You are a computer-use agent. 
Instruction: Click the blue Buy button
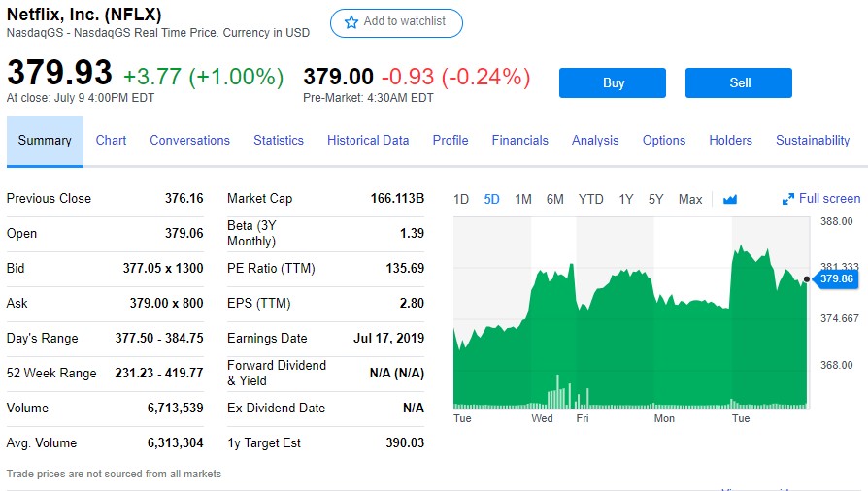[x=613, y=83]
